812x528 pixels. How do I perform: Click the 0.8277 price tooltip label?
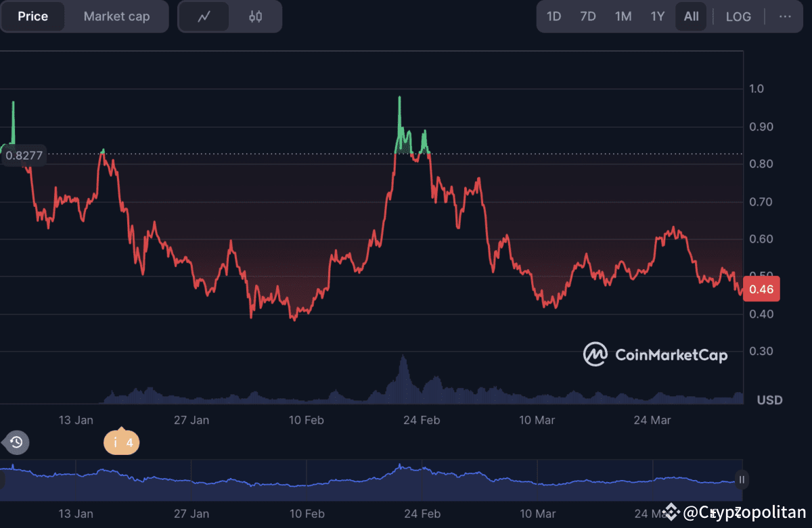pyautogui.click(x=24, y=155)
